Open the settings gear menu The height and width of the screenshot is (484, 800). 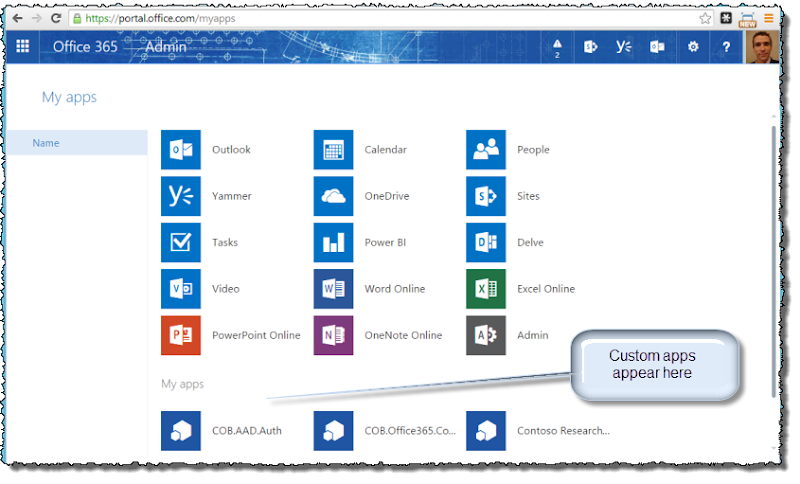(x=693, y=46)
